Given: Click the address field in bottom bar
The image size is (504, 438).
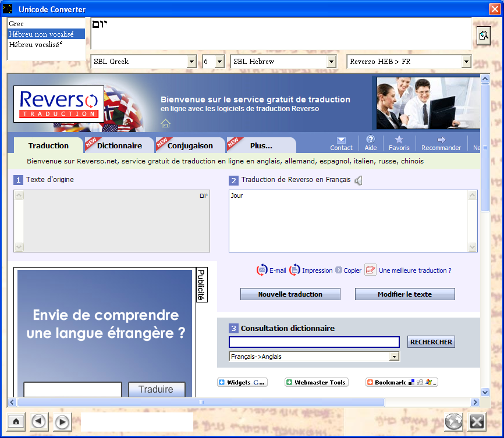Looking at the screenshot, I should 137,422.
